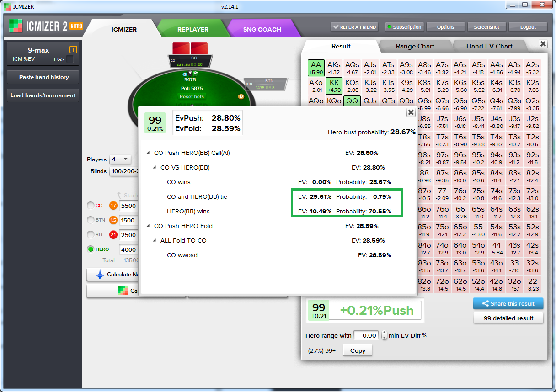Switch to the ICMIZER tab
Viewport: 556px width, 392px height.
(x=124, y=29)
